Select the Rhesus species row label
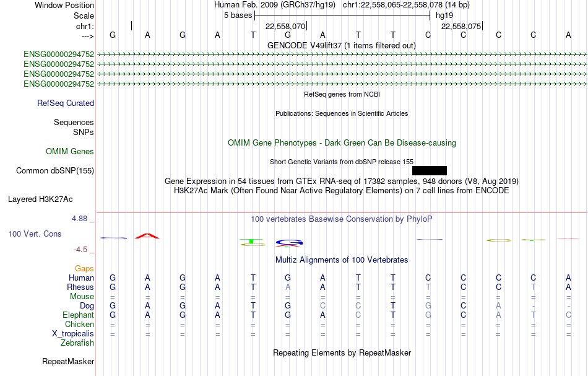This screenshot has height=376, width=588. pos(80,287)
